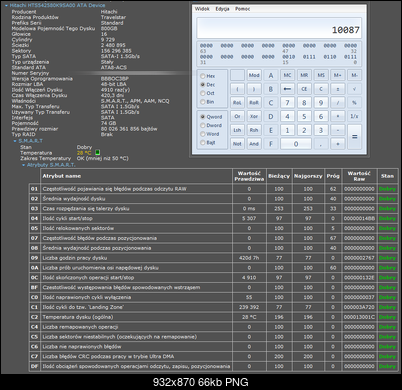Select row C7 Liczba błędów CRC Ultra DMA

click(x=213, y=356)
